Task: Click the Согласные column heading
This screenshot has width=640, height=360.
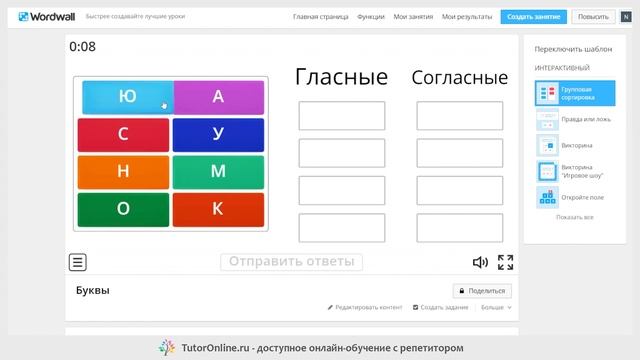Action: [x=460, y=78]
